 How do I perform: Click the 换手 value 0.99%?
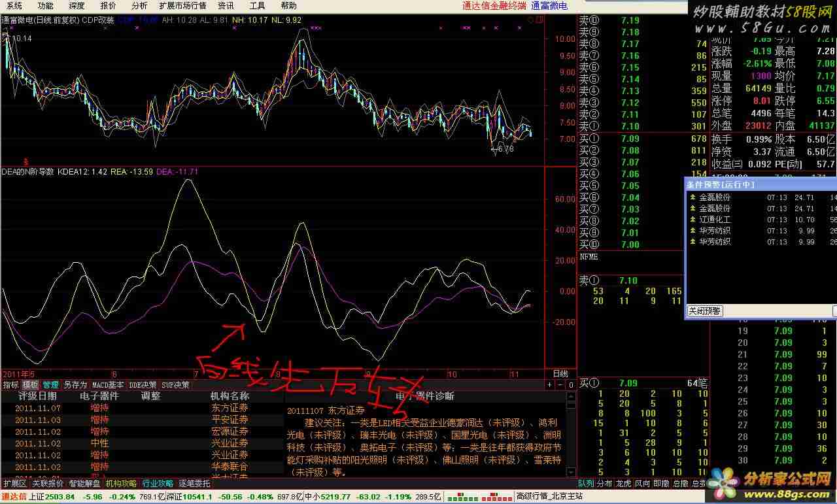click(x=759, y=139)
